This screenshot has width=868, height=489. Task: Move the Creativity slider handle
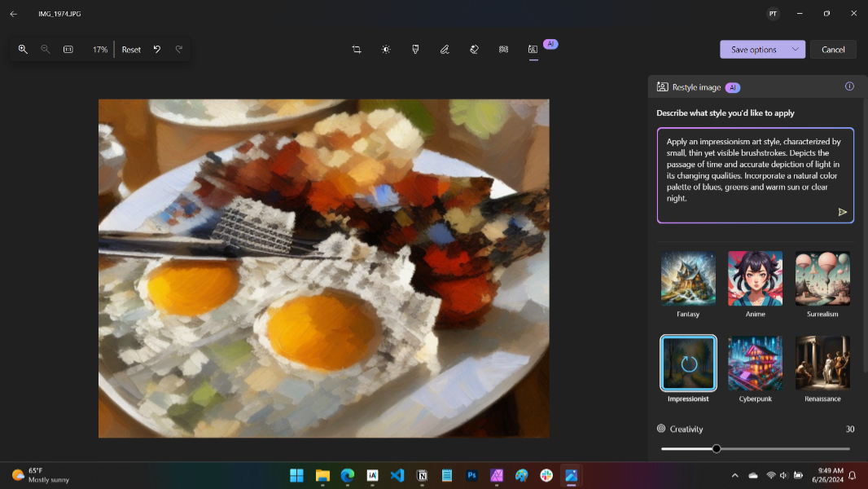point(717,448)
